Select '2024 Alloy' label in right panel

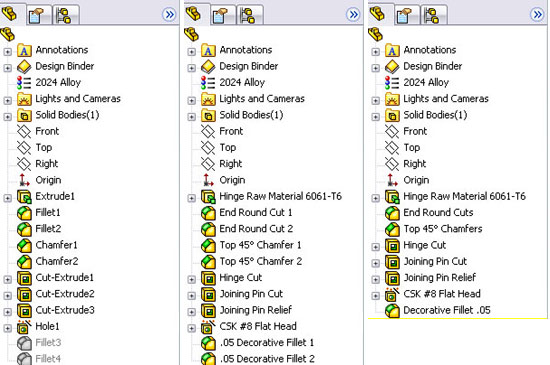click(426, 82)
